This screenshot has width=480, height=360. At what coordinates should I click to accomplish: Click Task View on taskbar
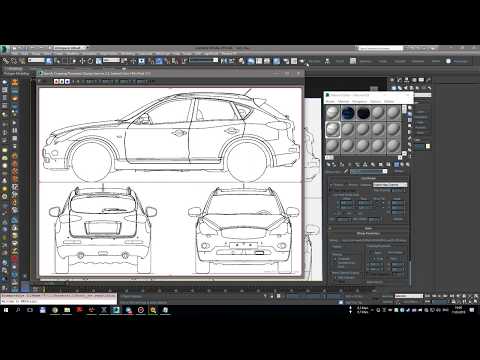(x=30, y=310)
